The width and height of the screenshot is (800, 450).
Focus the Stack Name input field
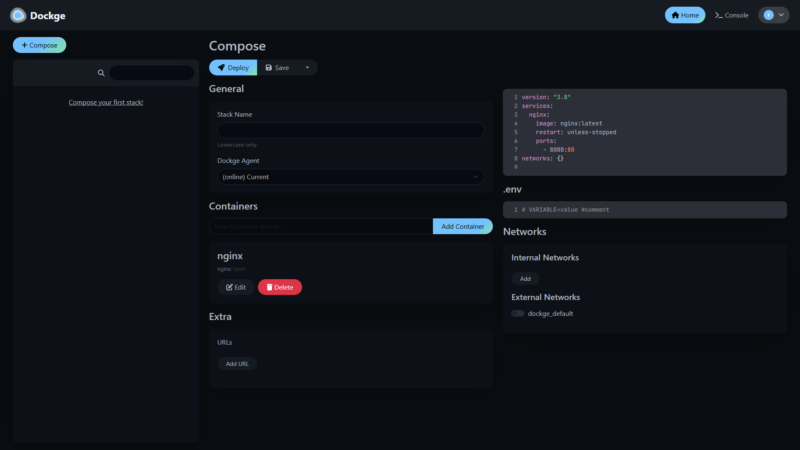pyautogui.click(x=350, y=130)
